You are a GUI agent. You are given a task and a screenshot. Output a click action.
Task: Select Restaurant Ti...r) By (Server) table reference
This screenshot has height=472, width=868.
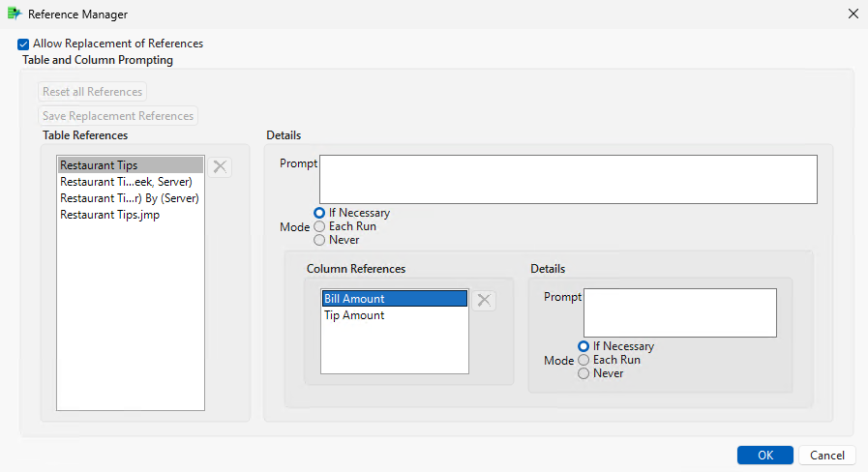coord(131,198)
